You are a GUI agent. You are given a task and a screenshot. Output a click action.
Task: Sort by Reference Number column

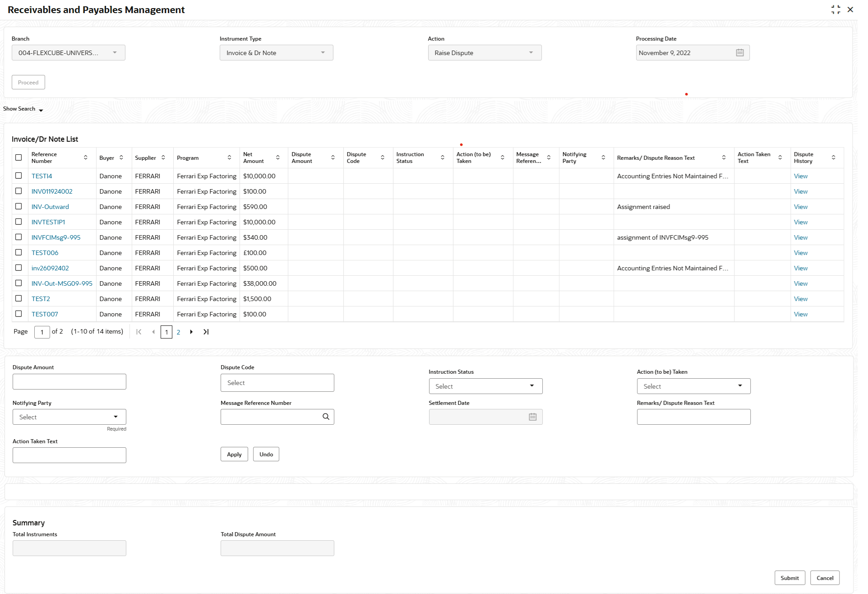pyautogui.click(x=85, y=158)
